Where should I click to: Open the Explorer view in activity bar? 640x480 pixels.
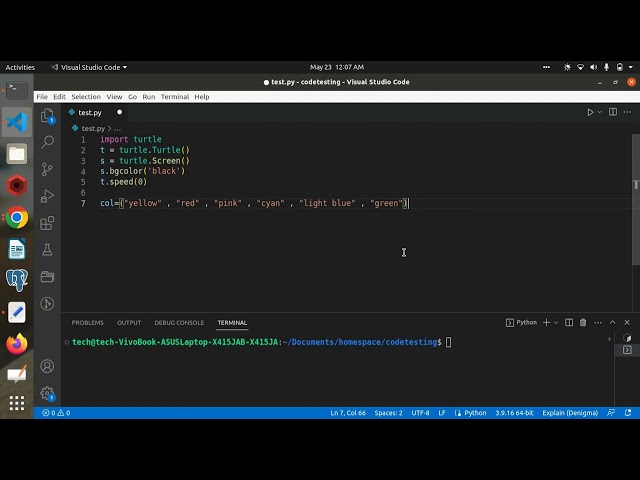click(x=47, y=116)
